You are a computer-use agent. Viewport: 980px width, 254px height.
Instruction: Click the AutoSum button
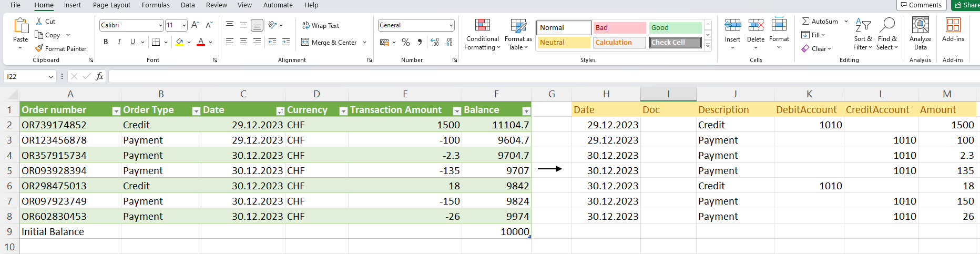click(x=820, y=22)
